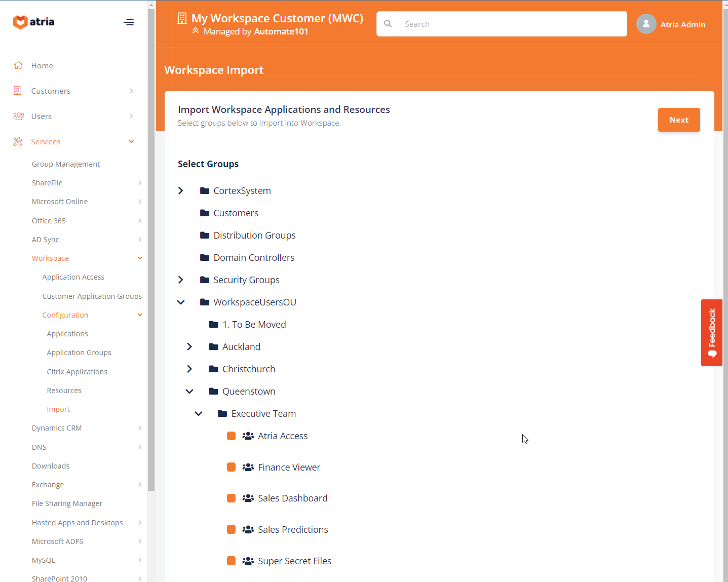Click the Services tools icon

pos(18,141)
